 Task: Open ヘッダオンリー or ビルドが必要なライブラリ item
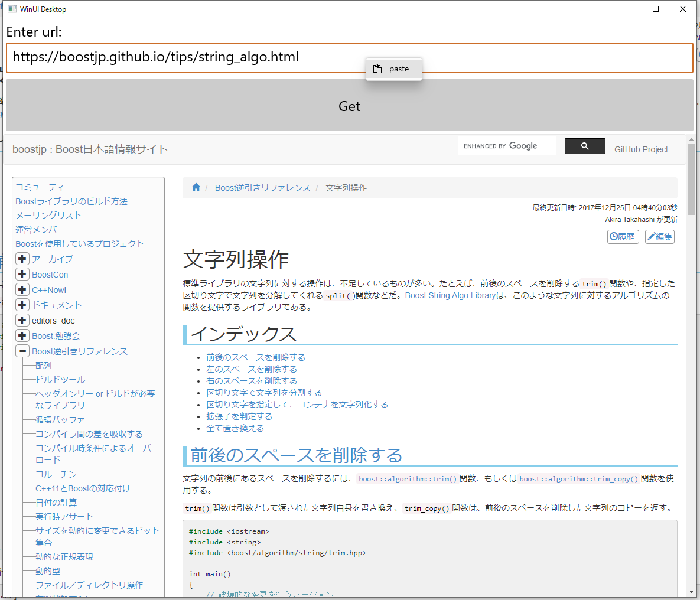point(95,400)
